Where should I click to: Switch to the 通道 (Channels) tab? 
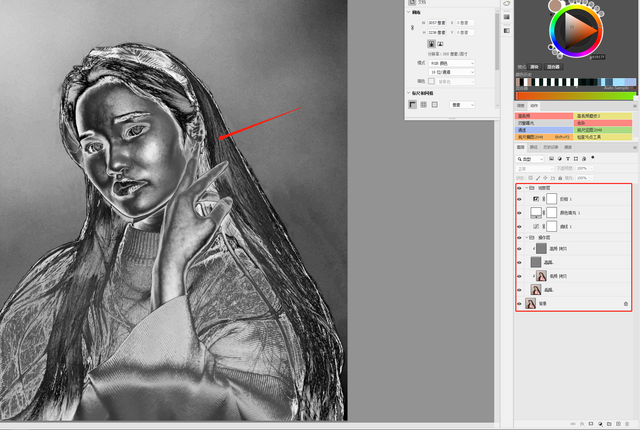point(534,146)
